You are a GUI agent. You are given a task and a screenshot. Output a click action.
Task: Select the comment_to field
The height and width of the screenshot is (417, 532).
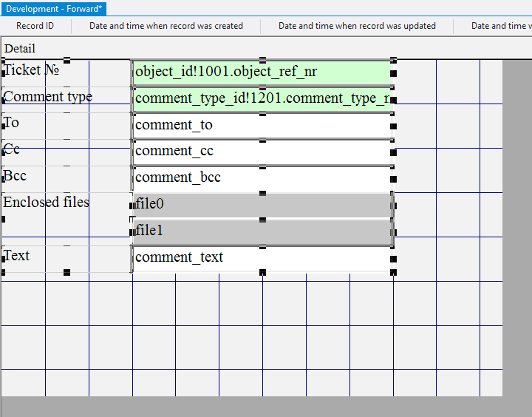(x=262, y=125)
